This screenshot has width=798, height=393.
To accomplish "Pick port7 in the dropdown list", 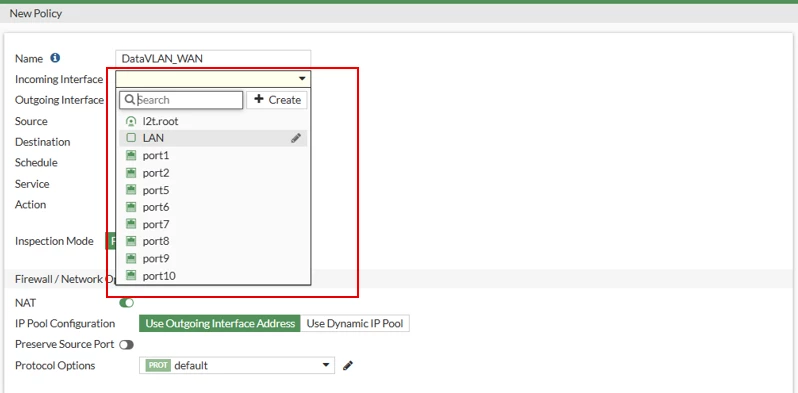I will pos(213,224).
